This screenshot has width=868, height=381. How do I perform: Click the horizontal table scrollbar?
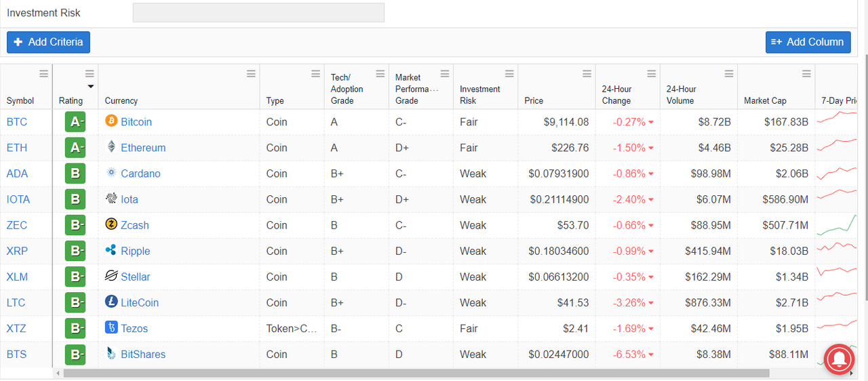416,373
